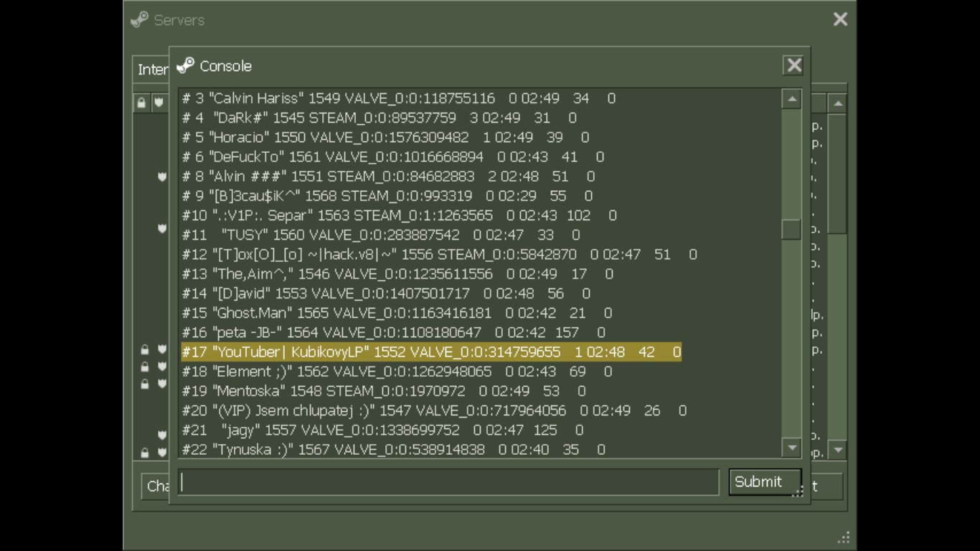The image size is (980, 551).
Task: Click the lock icon beside Tynuska row
Action: tap(145, 453)
